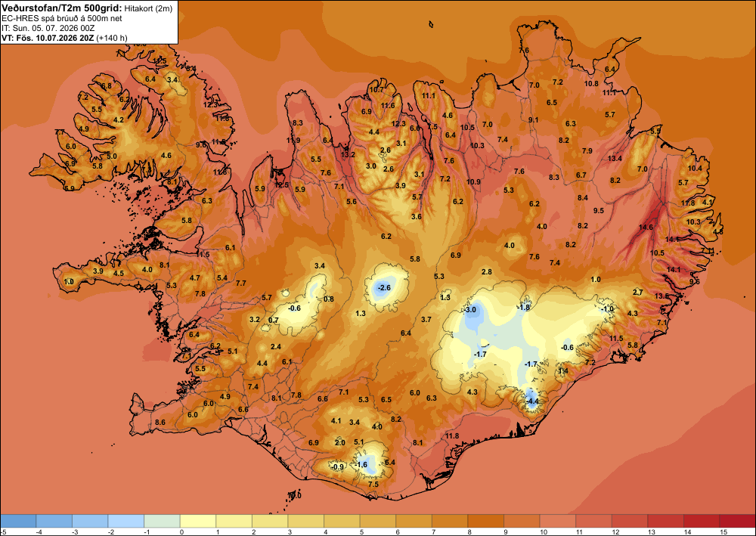This screenshot has width=756, height=536.
Task: Click the -1.8 temperature value
Action: click(x=524, y=308)
